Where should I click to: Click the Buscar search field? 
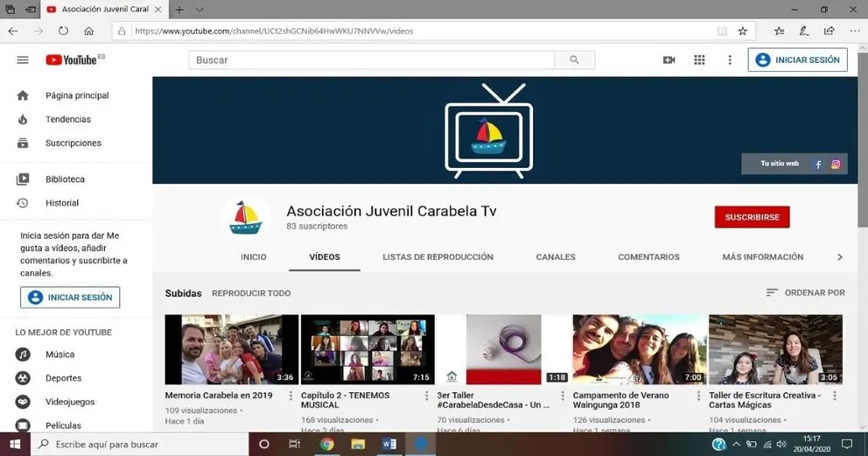click(372, 60)
